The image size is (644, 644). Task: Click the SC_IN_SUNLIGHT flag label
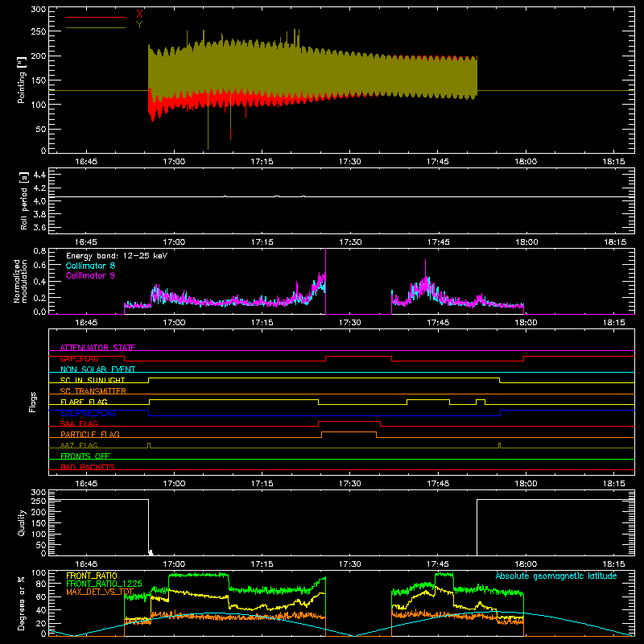[93, 380]
